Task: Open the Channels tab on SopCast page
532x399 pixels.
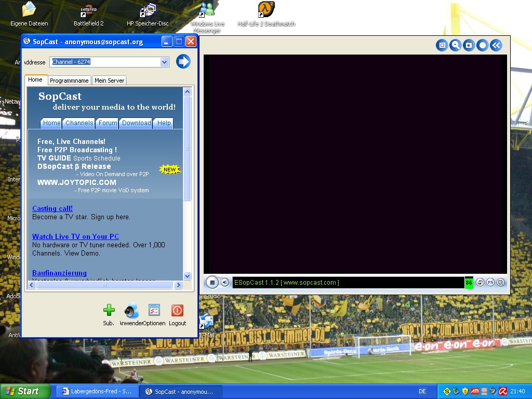Action: point(79,123)
